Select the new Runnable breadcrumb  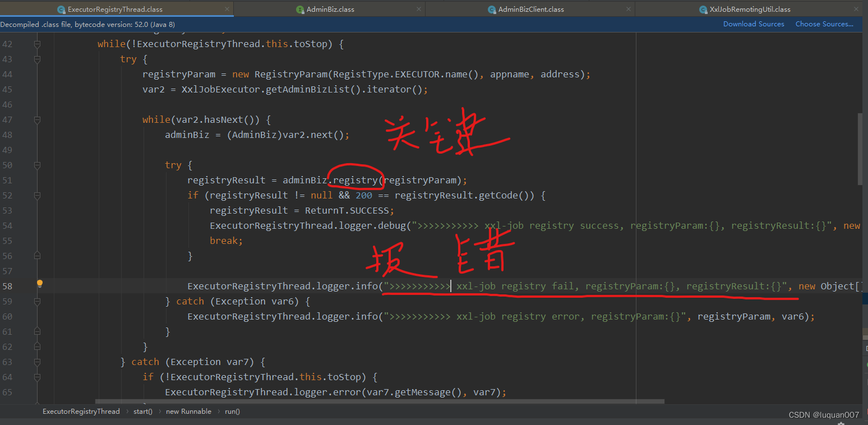click(x=188, y=412)
